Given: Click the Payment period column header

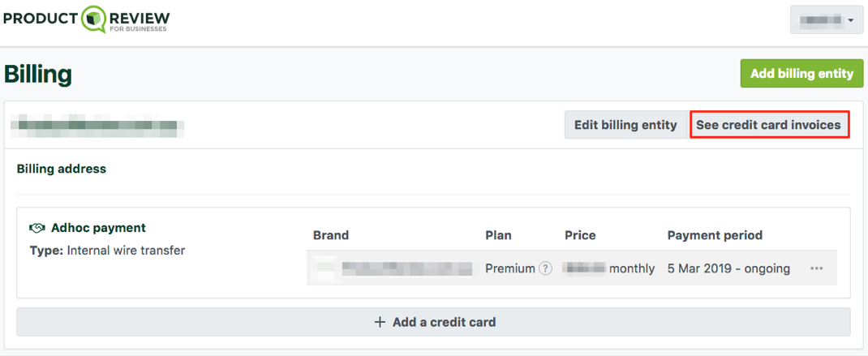Looking at the screenshot, I should click(715, 235).
